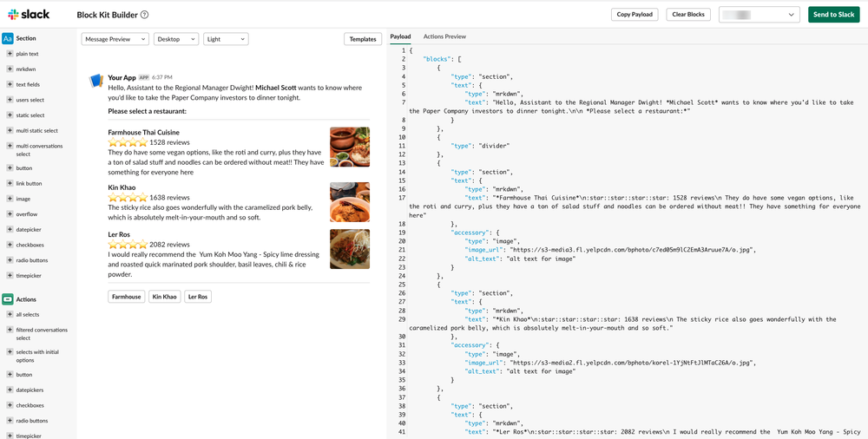Add all selects plus icon
Screen dimensions: 868x439
coord(10,314)
